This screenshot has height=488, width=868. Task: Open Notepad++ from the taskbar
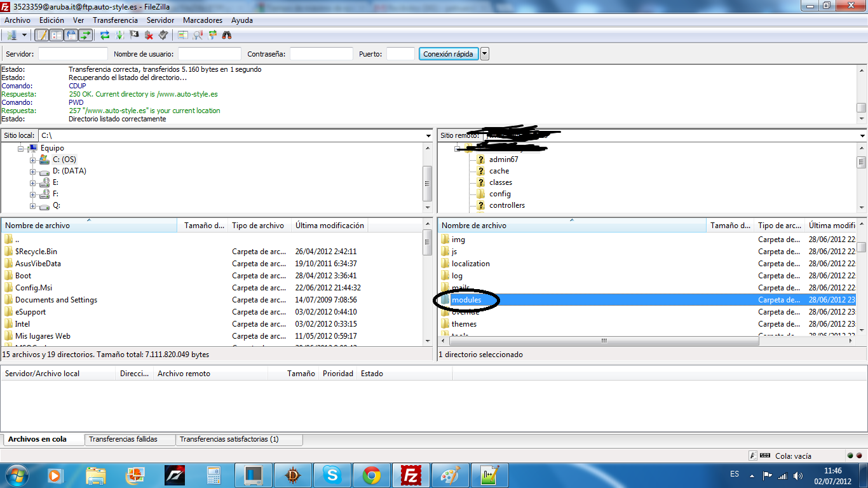[x=490, y=475]
